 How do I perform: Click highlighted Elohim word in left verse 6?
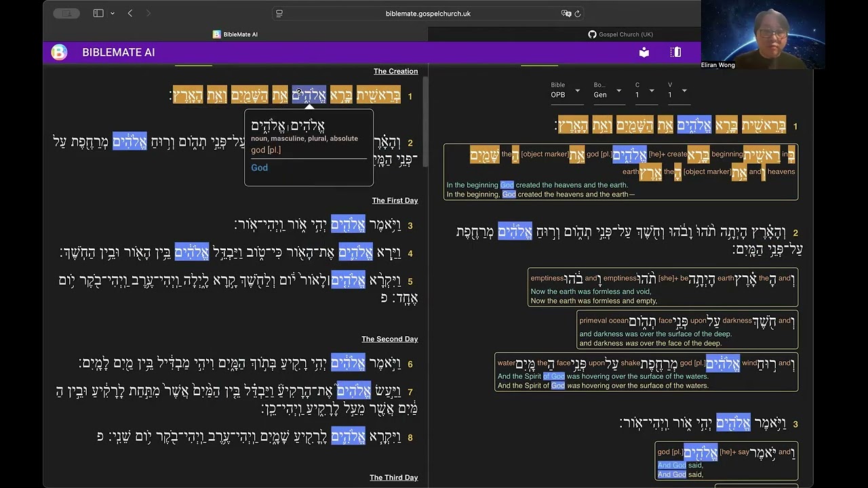point(348,363)
